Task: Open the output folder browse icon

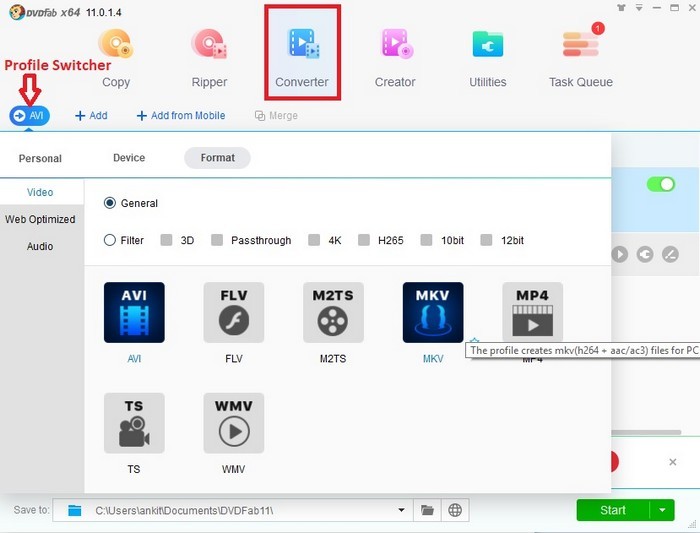Action: 427,510
